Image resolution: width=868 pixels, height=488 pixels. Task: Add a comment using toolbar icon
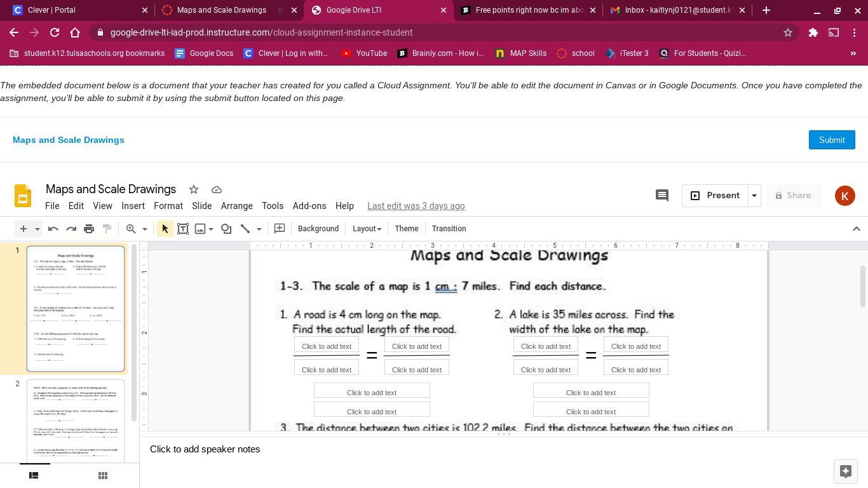tap(280, 229)
